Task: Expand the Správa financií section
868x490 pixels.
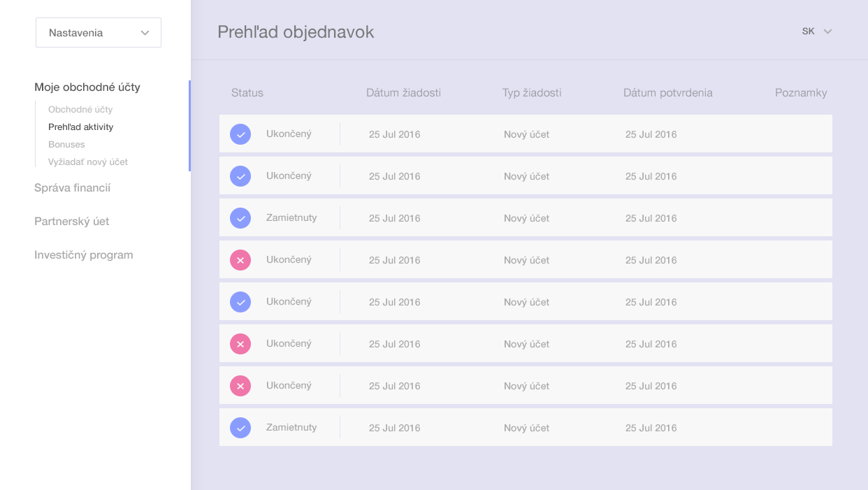Action: [73, 188]
